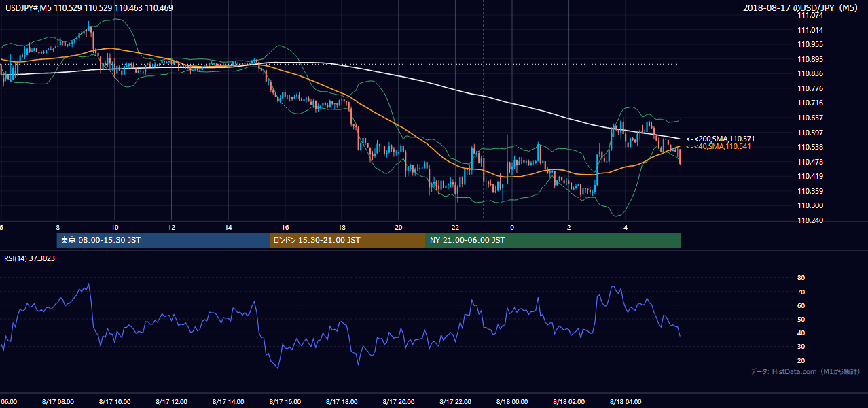Click the 110.240 price axis label
Image resolution: width=868 pixels, height=408 pixels.
pyautogui.click(x=810, y=220)
